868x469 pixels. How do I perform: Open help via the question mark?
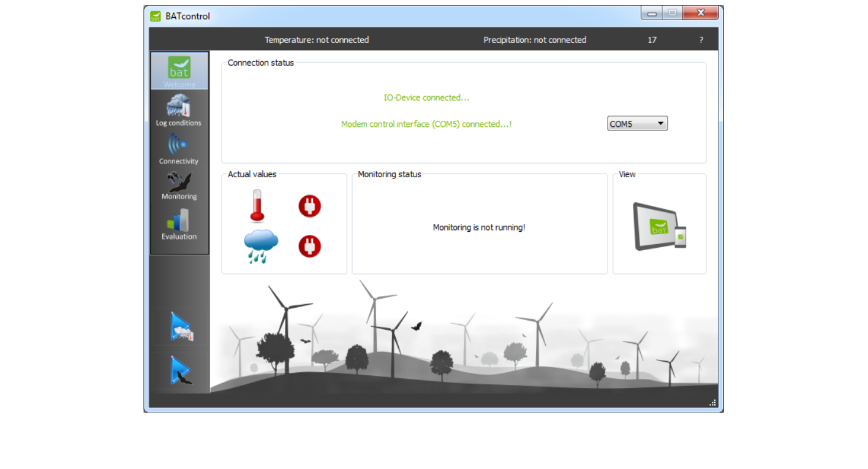coord(701,40)
